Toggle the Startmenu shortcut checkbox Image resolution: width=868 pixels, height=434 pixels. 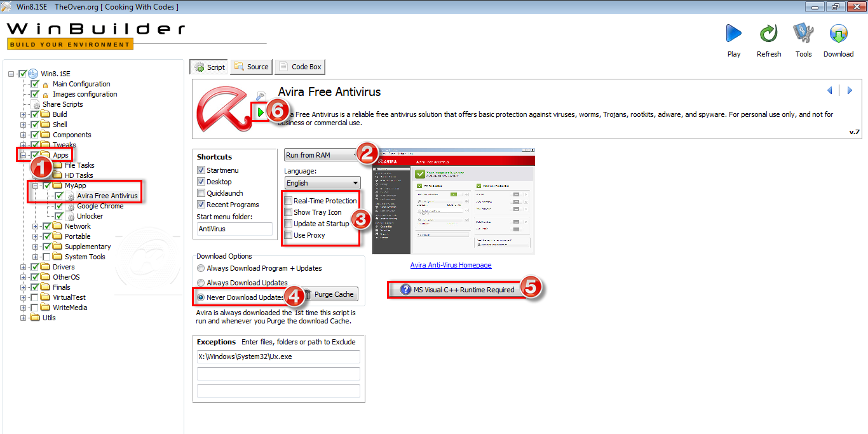click(201, 170)
